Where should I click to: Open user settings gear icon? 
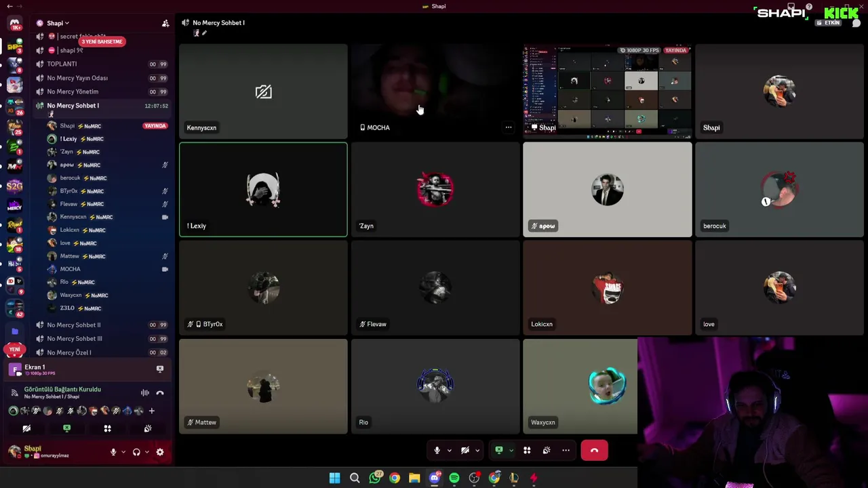(x=160, y=452)
